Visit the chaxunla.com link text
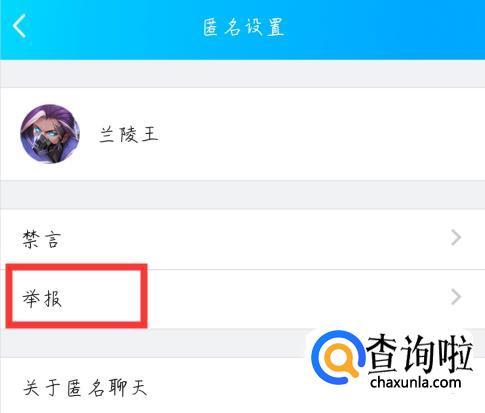Viewport: 485px width, 413px height. (415, 382)
